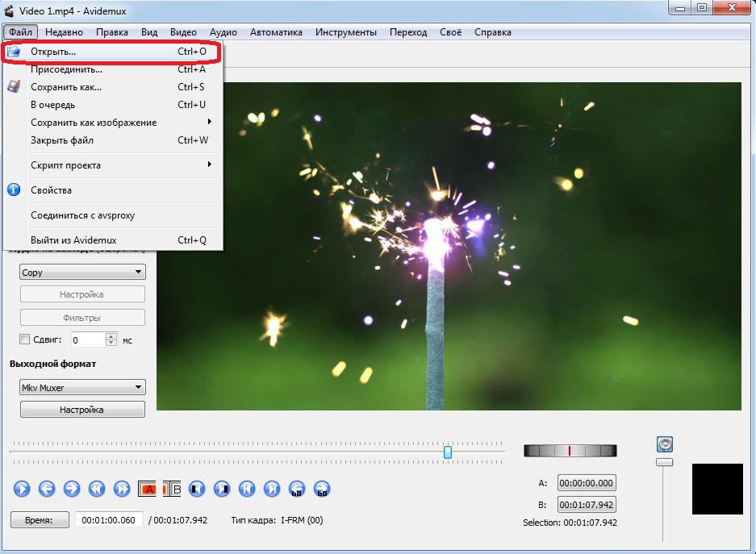Viewport: 756px width, 554px height.
Task: Click the volume slider handle
Action: (x=664, y=462)
